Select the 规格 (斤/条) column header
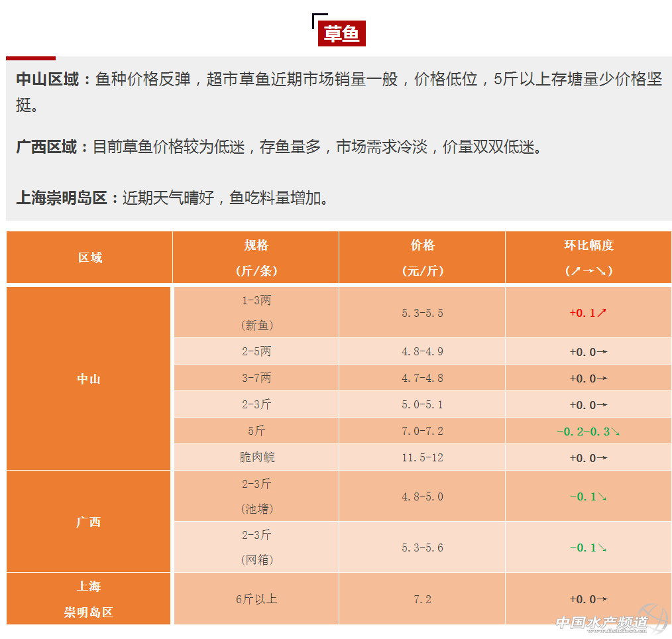 [256, 258]
